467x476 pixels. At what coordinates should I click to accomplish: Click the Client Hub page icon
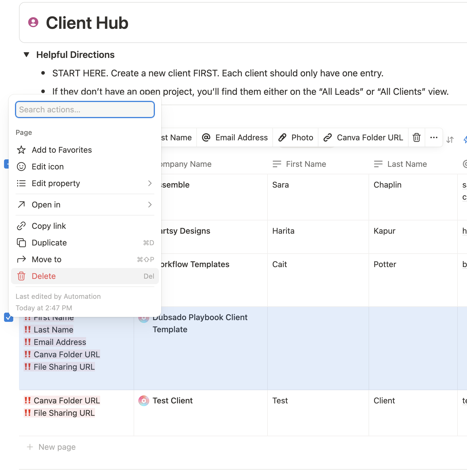[x=33, y=22]
